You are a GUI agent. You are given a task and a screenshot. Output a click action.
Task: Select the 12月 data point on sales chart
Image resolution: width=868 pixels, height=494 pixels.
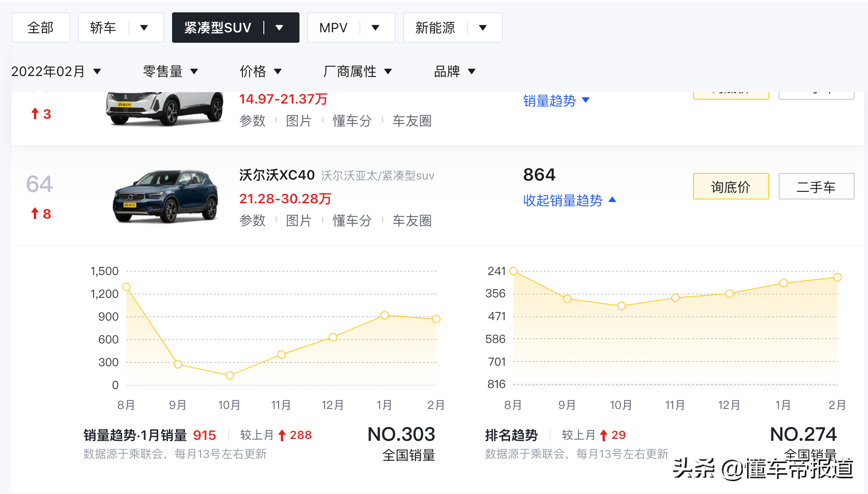tap(333, 337)
